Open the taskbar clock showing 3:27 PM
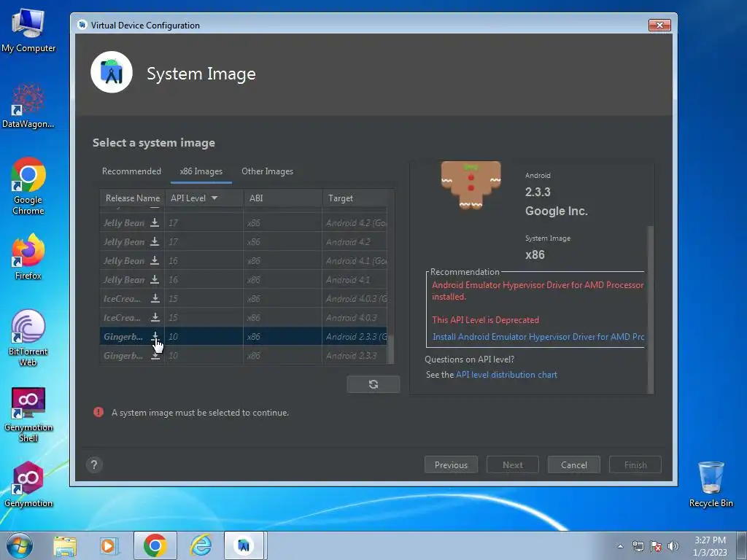 tap(710, 546)
